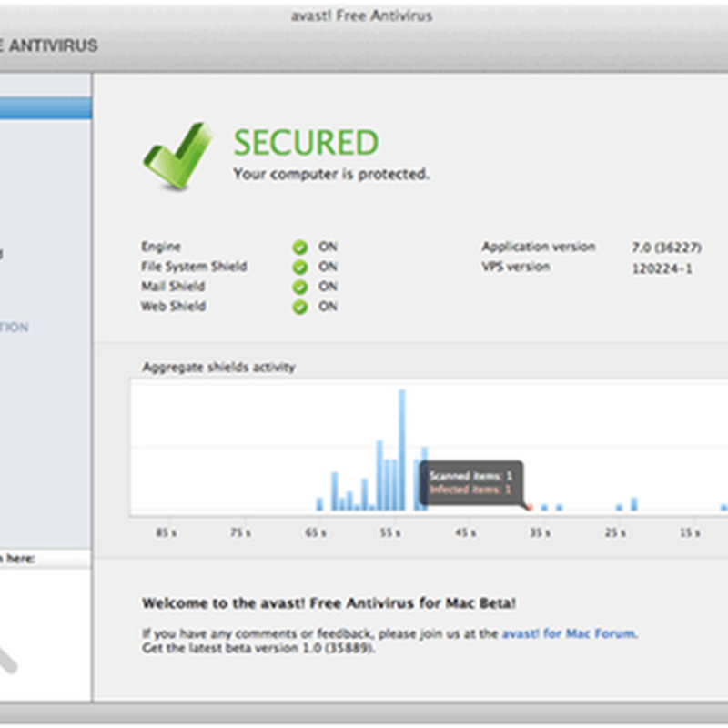Viewport: 728px width, 728px height.
Task: Click the Aggregate shields activity heading
Action: pos(218,368)
